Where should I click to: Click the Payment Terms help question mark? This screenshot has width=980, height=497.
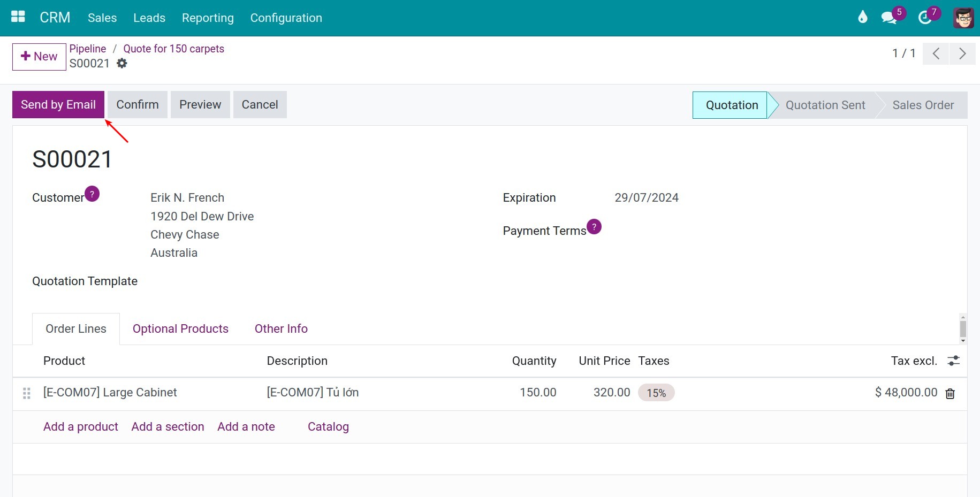pos(594,227)
